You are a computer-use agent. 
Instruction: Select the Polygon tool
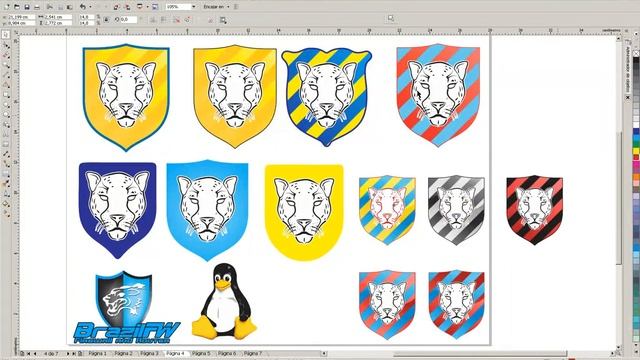pos(6,114)
